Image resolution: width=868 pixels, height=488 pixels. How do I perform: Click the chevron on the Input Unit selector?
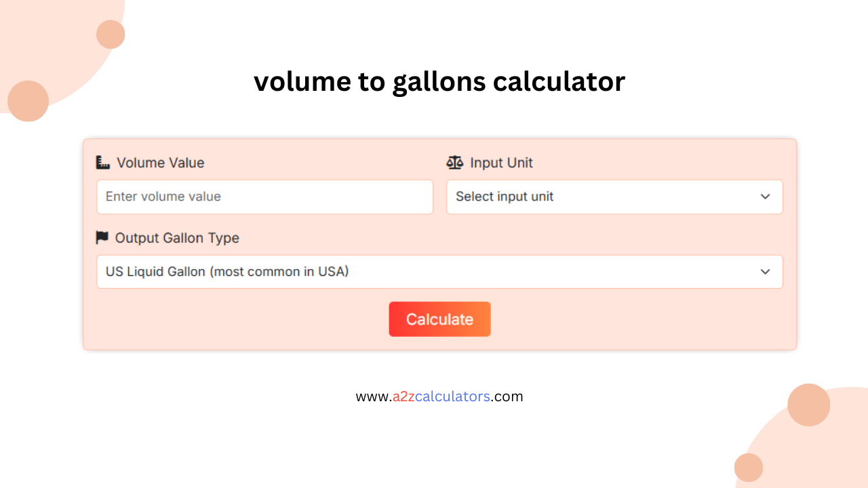[x=766, y=197]
